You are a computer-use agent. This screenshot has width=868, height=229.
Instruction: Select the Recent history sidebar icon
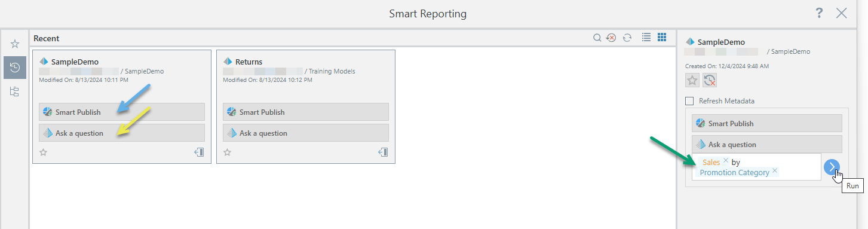pyautogui.click(x=15, y=68)
